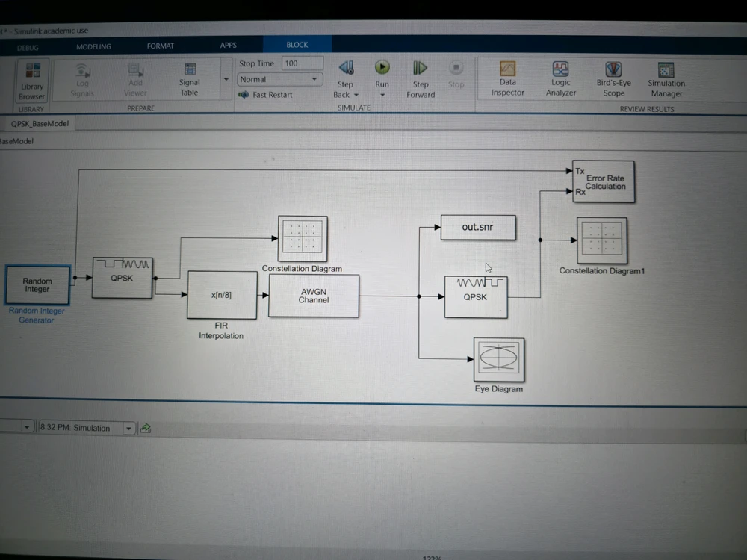This screenshot has width=747, height=560.
Task: Open the Simulation Manager
Action: [x=666, y=78]
